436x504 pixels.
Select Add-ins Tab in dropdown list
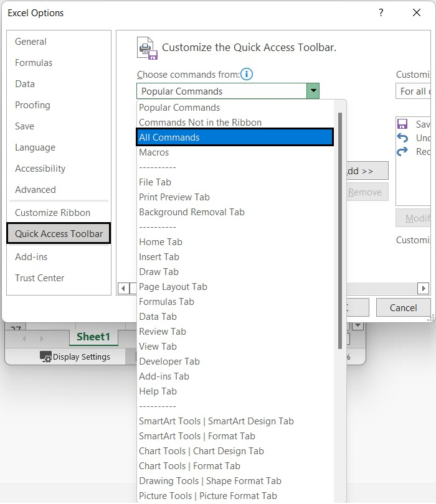pyautogui.click(x=235, y=376)
